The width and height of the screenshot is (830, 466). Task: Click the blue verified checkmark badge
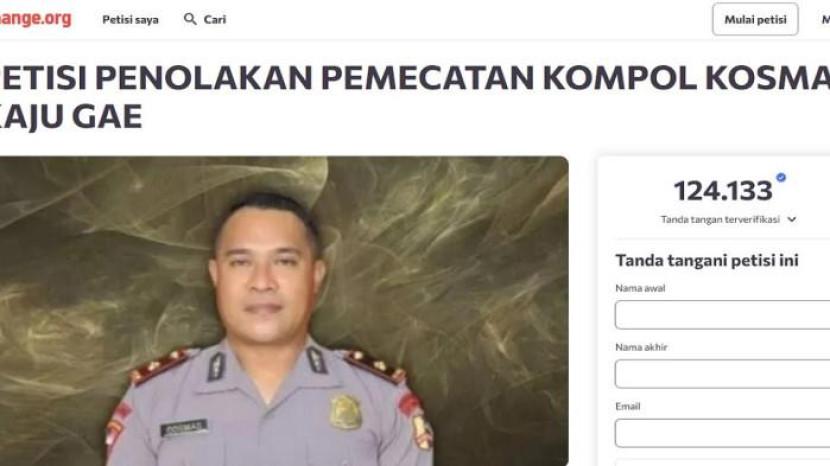(x=781, y=177)
